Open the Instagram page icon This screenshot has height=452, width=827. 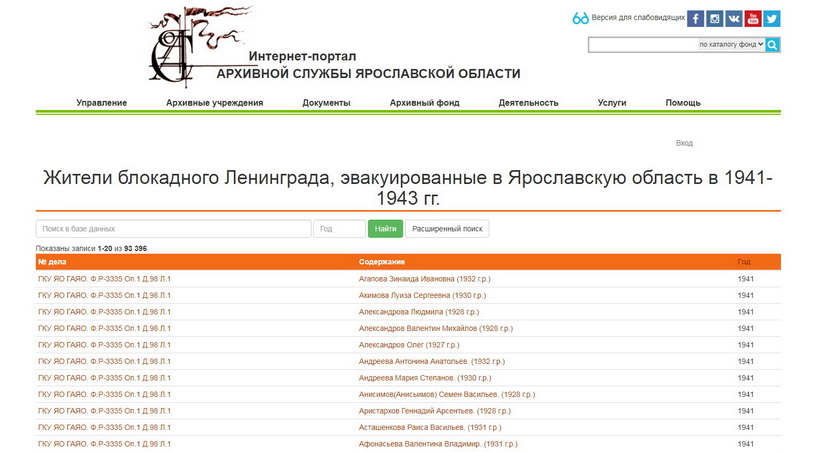(x=715, y=18)
